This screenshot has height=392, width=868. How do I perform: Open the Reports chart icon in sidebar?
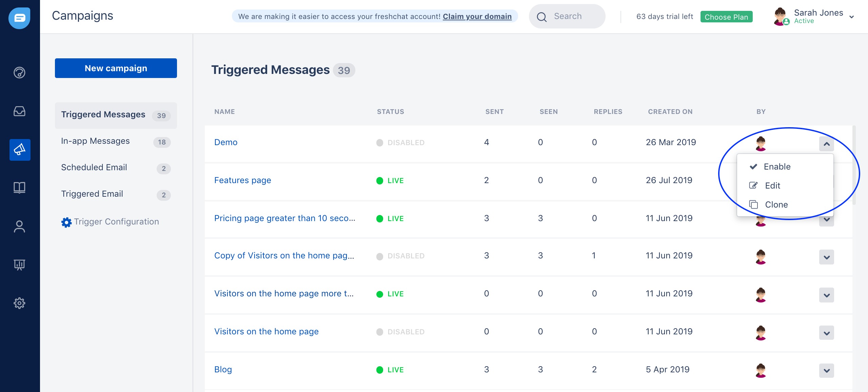(x=19, y=265)
